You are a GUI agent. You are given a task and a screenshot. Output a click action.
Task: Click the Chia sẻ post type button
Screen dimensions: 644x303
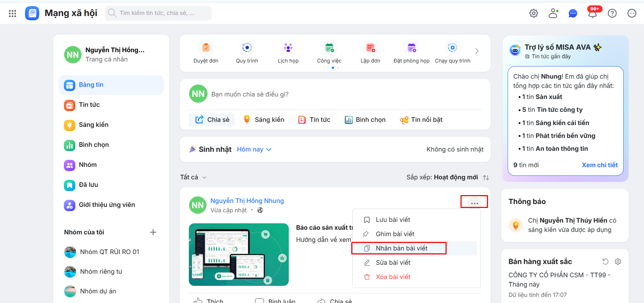point(212,120)
